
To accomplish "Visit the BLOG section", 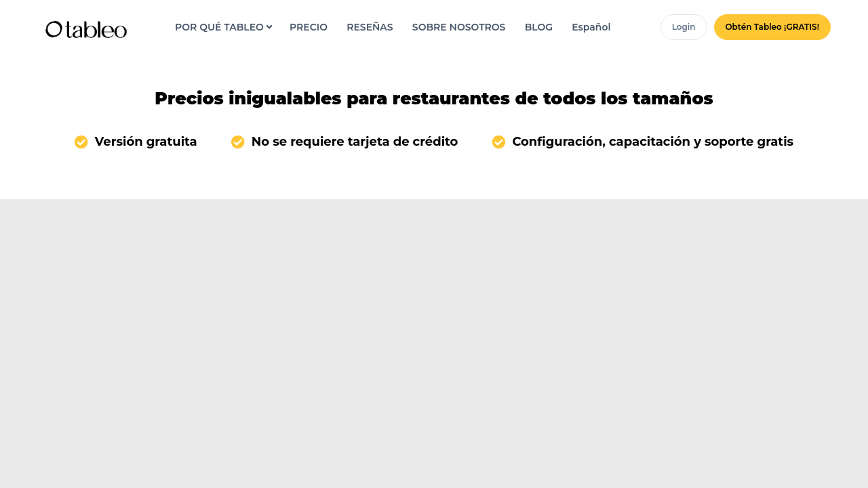I will coord(538,27).
